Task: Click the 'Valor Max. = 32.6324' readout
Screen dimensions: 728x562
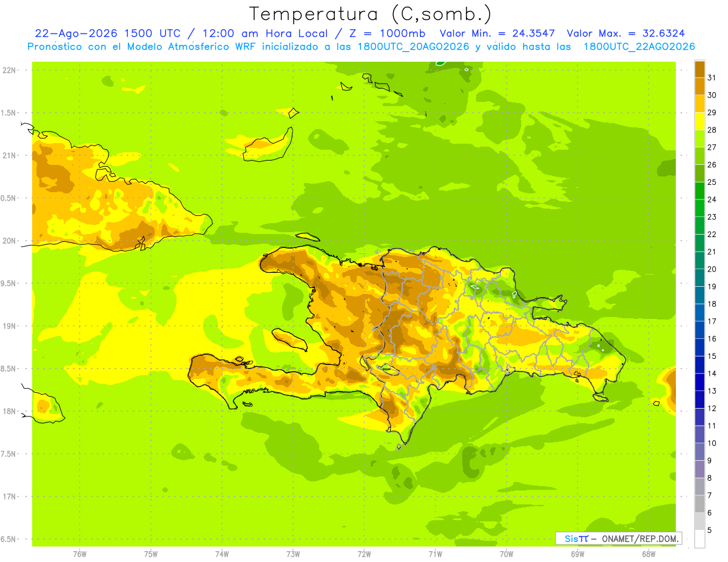Action: [626, 33]
